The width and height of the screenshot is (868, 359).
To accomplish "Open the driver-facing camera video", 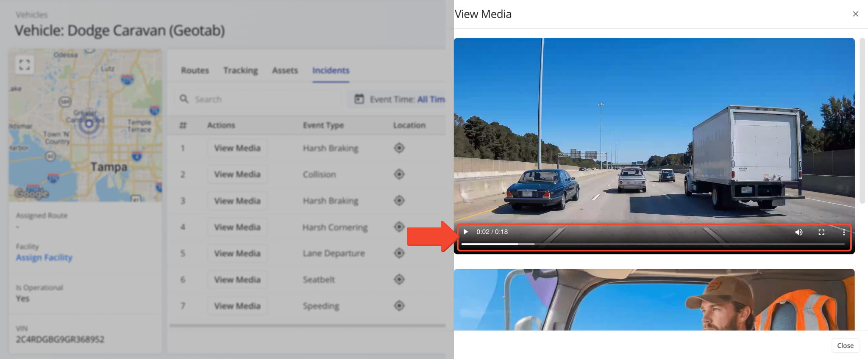I will click(654, 300).
